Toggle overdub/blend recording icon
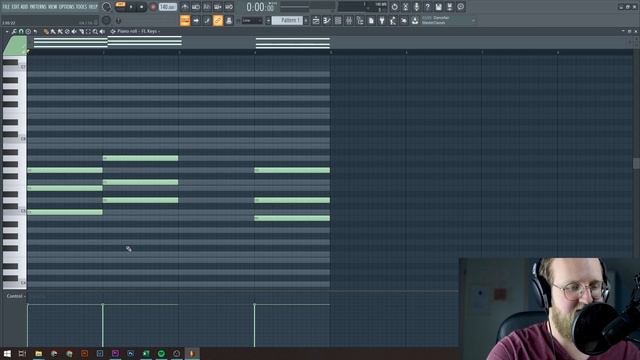This screenshot has width=640, height=360. coord(218,7)
